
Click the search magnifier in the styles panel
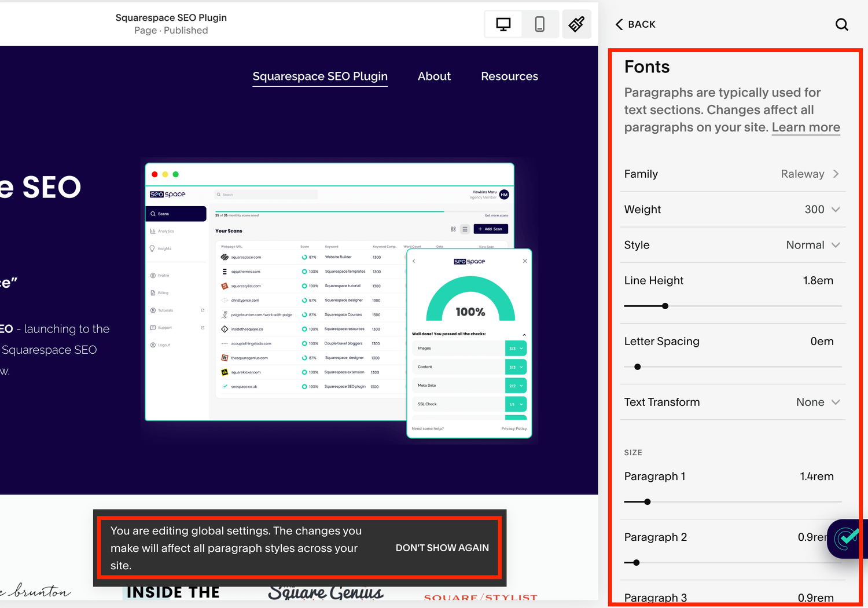coord(841,24)
